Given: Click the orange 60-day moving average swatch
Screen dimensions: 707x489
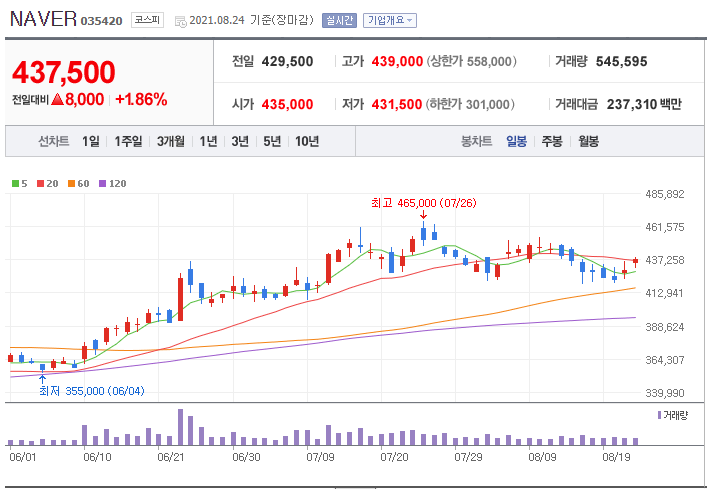Looking at the screenshot, I should [71, 183].
